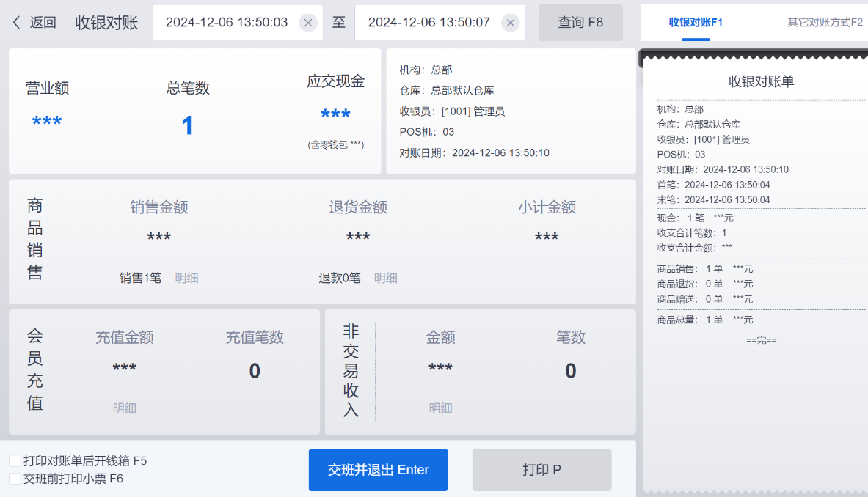Viewport: 868px width, 497px height.
Task: Click the (含零钱包 ***) note
Action: [336, 145]
